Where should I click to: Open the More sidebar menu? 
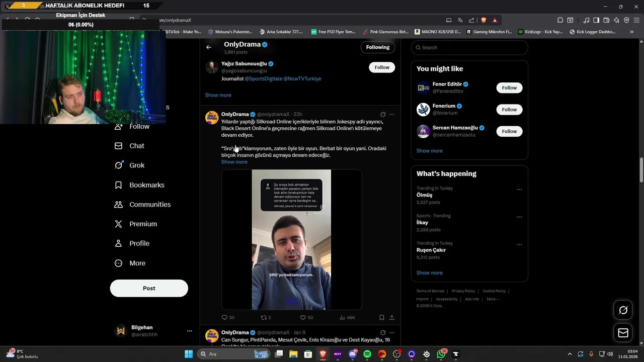(x=130, y=263)
